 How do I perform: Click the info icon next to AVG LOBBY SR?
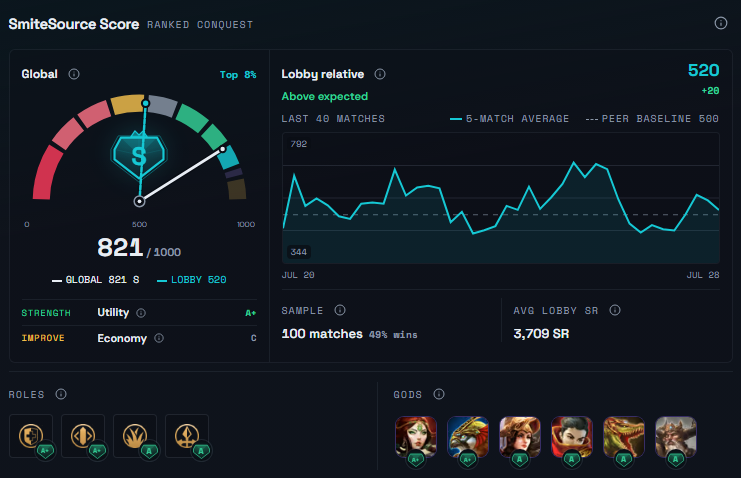coord(615,310)
